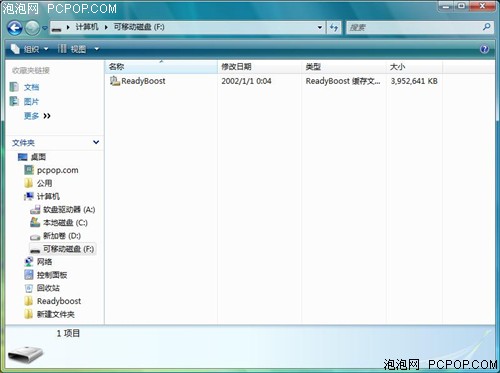
Task: Click the 桌面 desktop icon in tree
Action: click(x=23, y=157)
